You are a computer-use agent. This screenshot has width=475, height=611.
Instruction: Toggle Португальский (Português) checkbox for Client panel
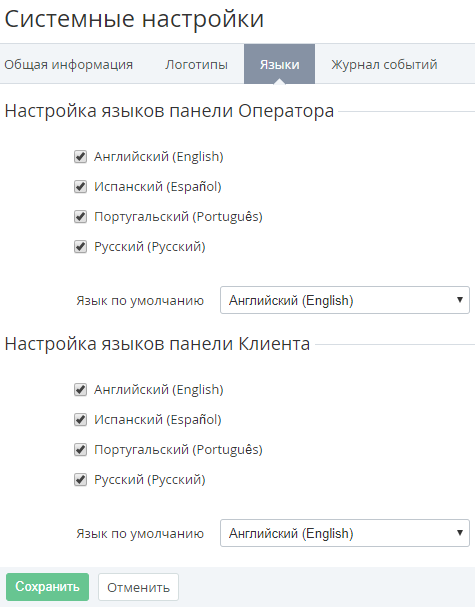tap(80, 450)
